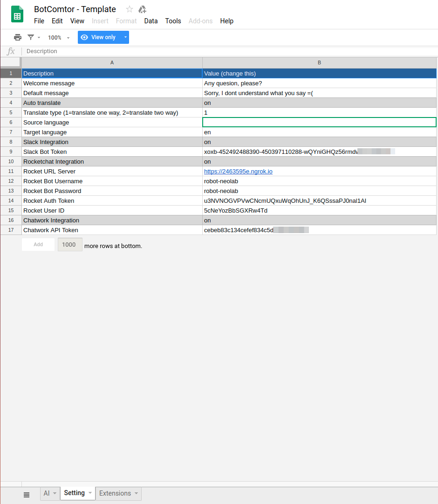The height and width of the screenshot is (504, 438).
Task: Select the Rocket Auth Token value cell
Action: [320, 201]
